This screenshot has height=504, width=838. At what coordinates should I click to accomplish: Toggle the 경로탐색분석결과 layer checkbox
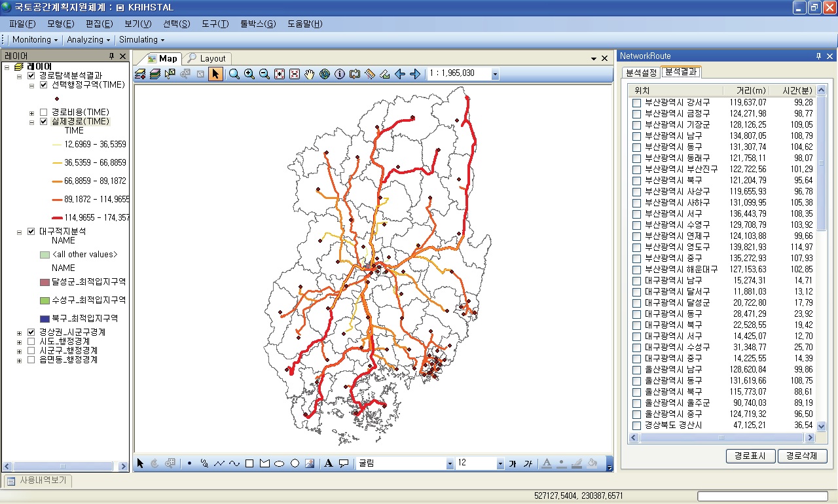(31, 75)
